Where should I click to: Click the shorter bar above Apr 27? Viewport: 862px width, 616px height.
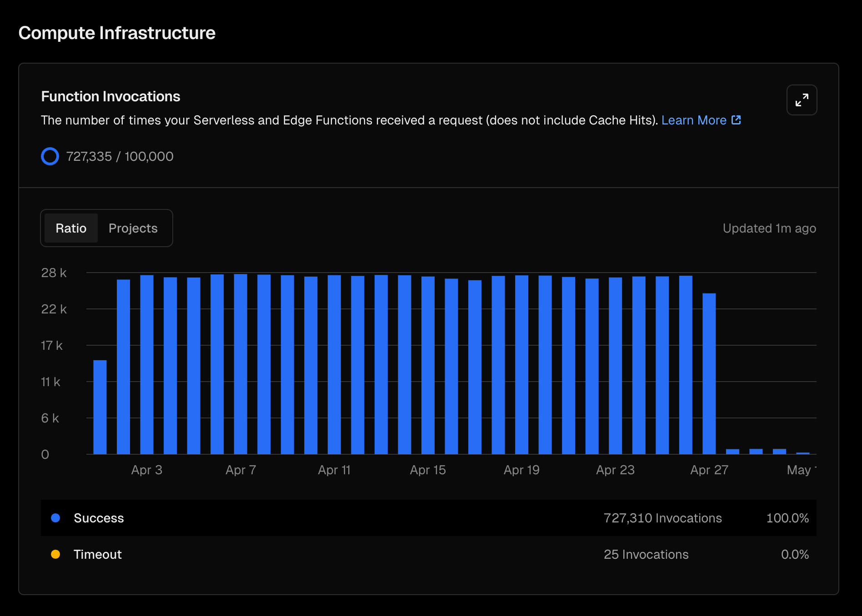click(709, 373)
